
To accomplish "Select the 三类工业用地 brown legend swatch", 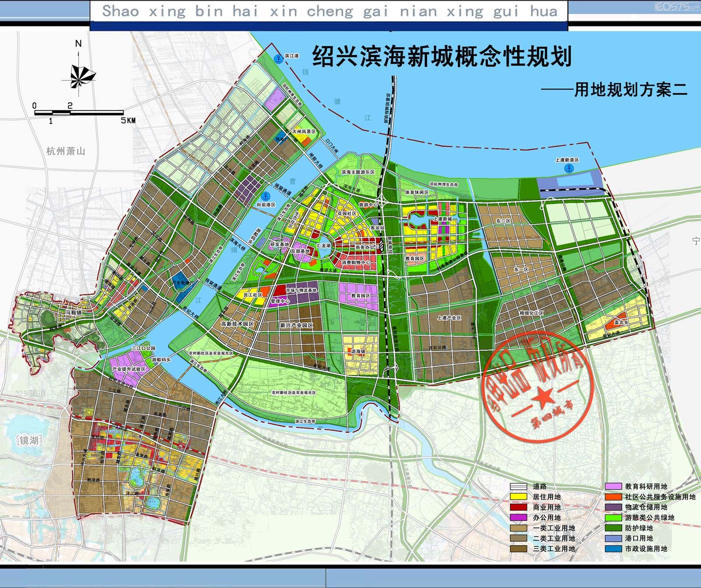I will (519, 549).
